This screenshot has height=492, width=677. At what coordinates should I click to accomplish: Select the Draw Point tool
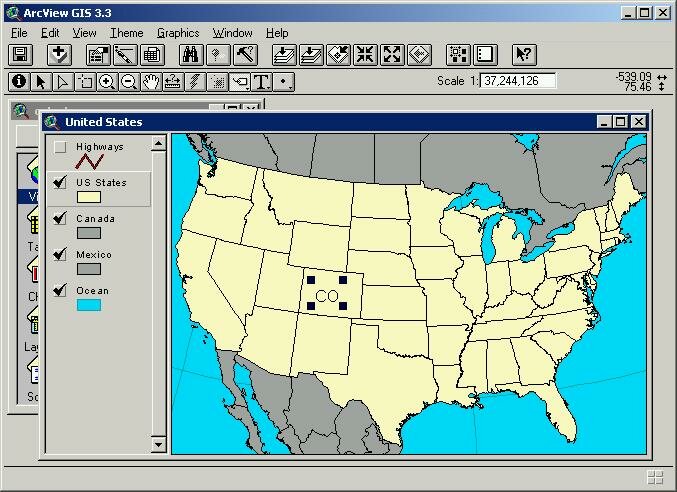[x=284, y=82]
